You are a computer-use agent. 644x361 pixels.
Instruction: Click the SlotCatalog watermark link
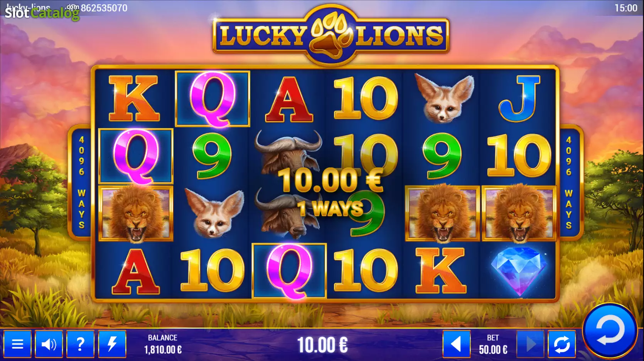pos(42,13)
